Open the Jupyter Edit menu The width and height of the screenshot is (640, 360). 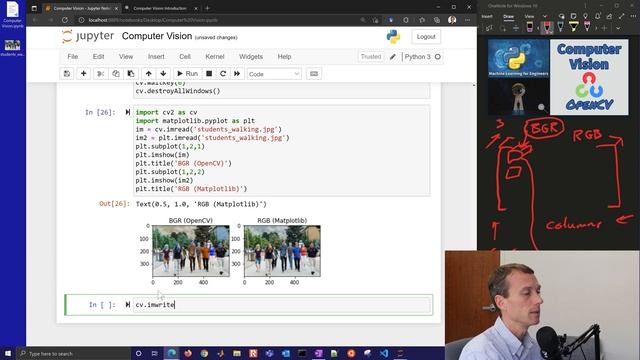(x=98, y=57)
